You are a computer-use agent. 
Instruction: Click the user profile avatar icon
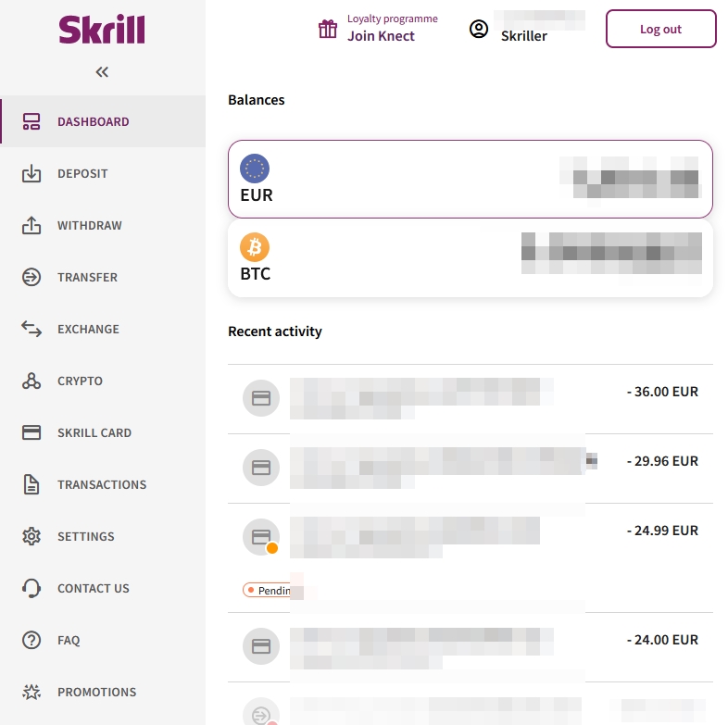point(479,30)
